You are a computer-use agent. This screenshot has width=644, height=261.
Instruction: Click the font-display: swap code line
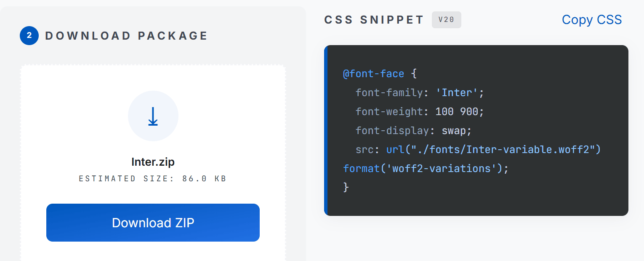coord(414,131)
